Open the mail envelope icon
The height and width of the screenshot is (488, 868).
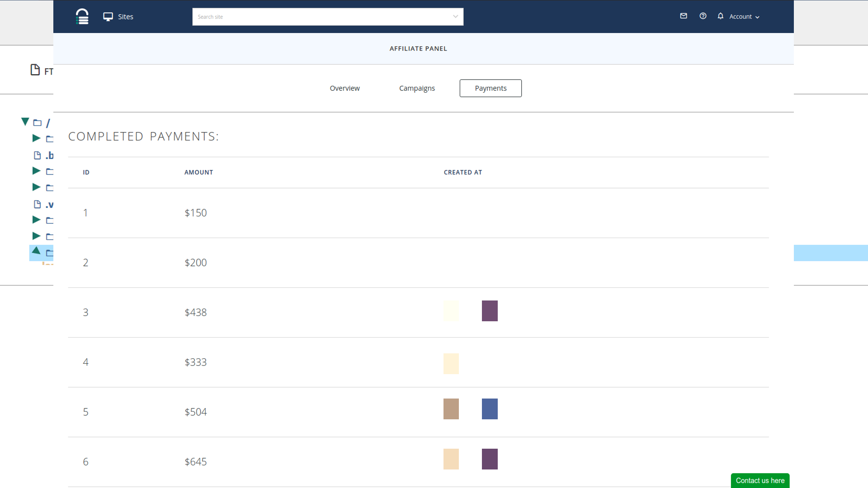pos(684,16)
